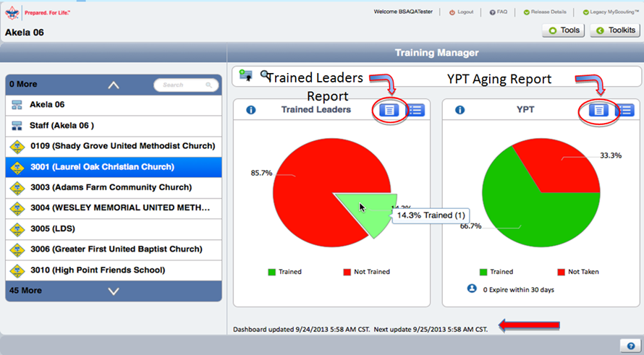
Task: Click the magnifier icon beside add unit
Action: tap(265, 74)
